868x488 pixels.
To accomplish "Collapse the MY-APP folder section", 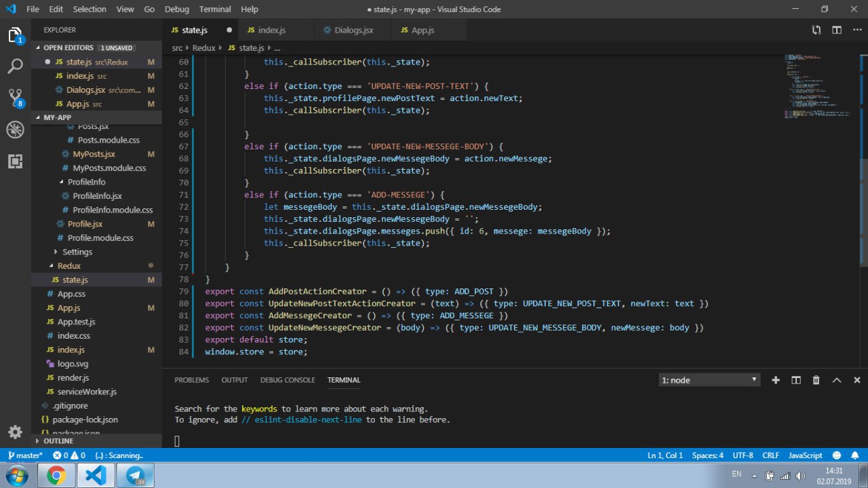I will (57, 117).
